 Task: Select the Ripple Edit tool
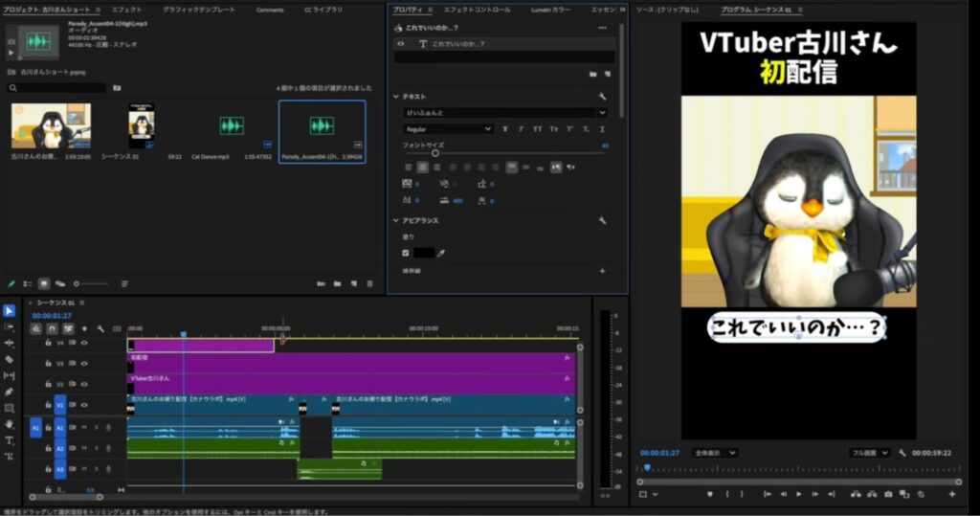pos(9,344)
